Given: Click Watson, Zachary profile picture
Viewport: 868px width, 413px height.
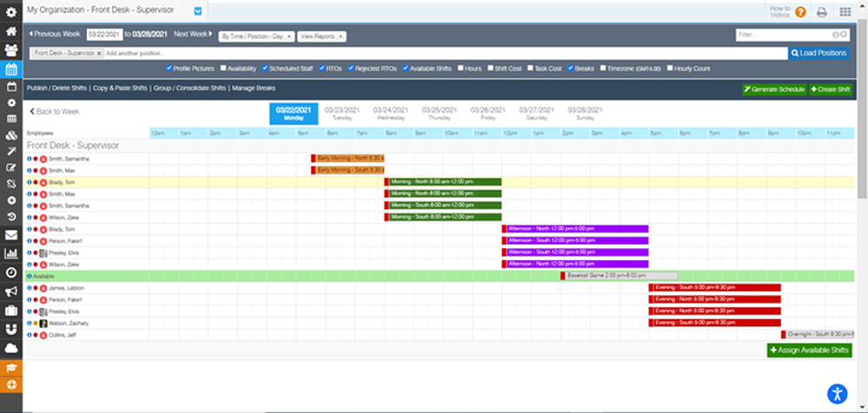Looking at the screenshot, I should coord(43,324).
